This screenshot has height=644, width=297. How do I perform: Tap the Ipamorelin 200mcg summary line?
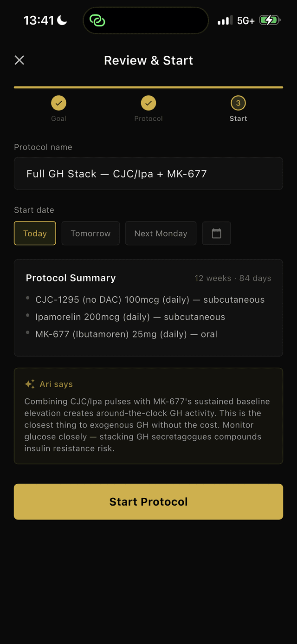tap(130, 317)
